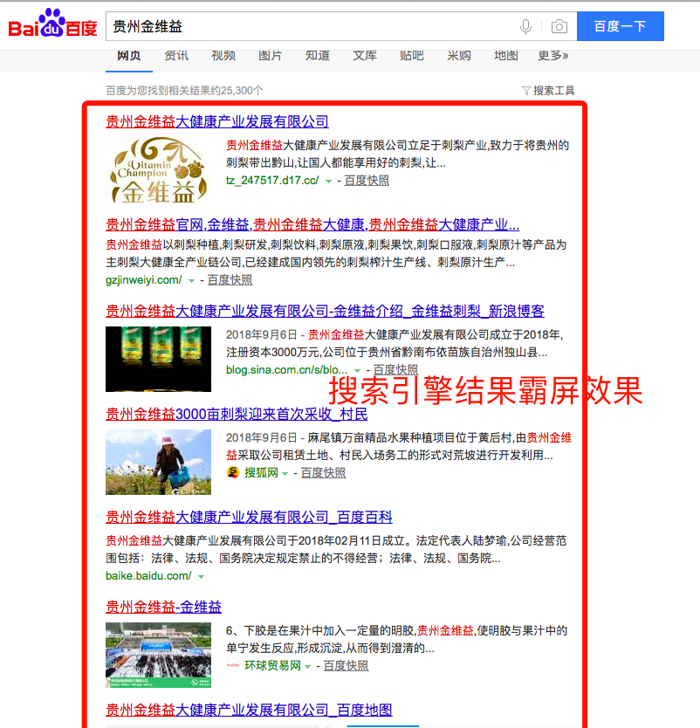Click the Baidu logo

coord(53,24)
